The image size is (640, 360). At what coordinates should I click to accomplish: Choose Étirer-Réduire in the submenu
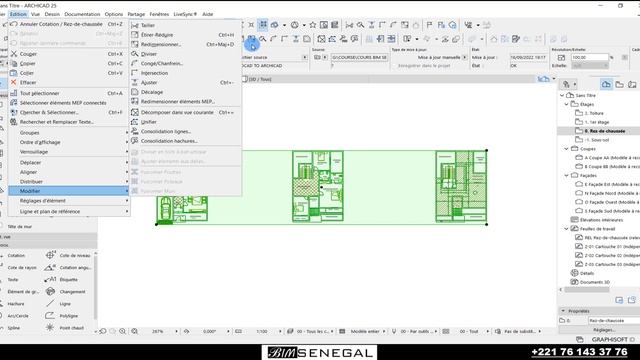coord(185,35)
